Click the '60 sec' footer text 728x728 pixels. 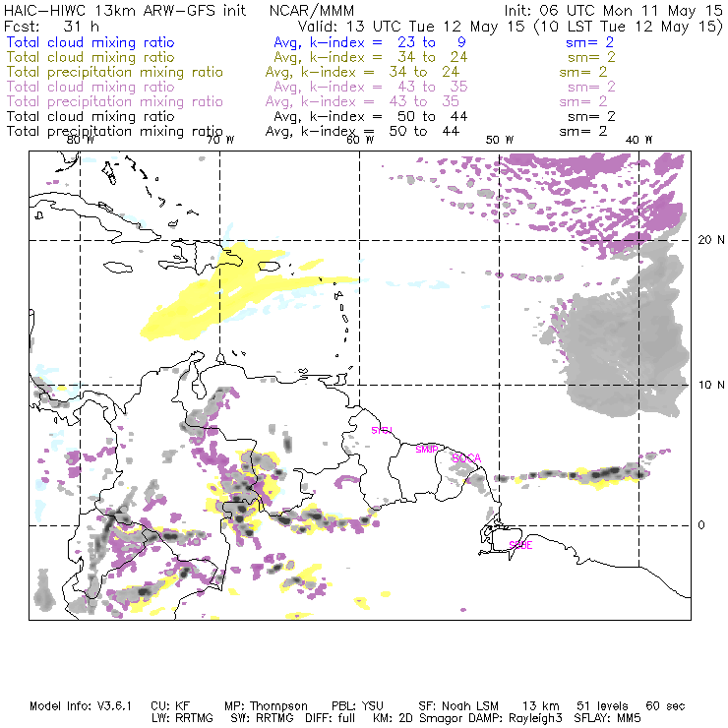(x=665, y=706)
